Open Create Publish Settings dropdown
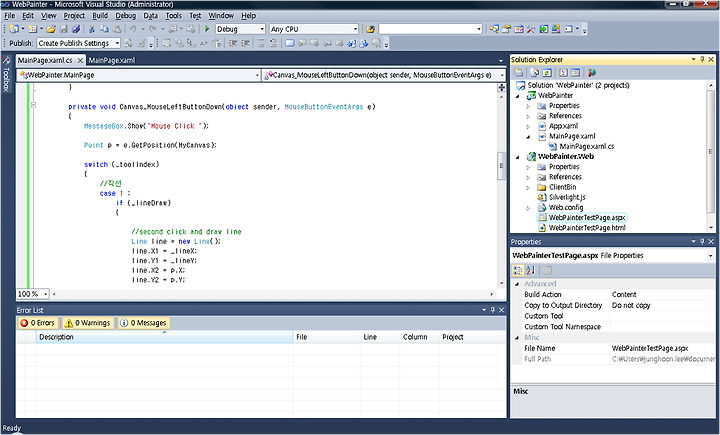Screen dimensions: 720x435 click(x=118, y=43)
